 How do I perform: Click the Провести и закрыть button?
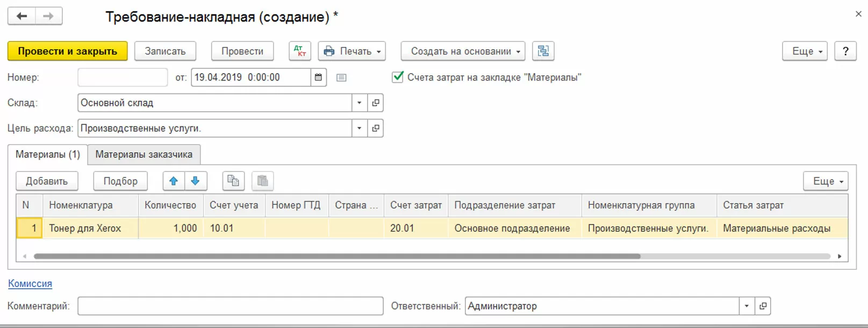tap(67, 51)
